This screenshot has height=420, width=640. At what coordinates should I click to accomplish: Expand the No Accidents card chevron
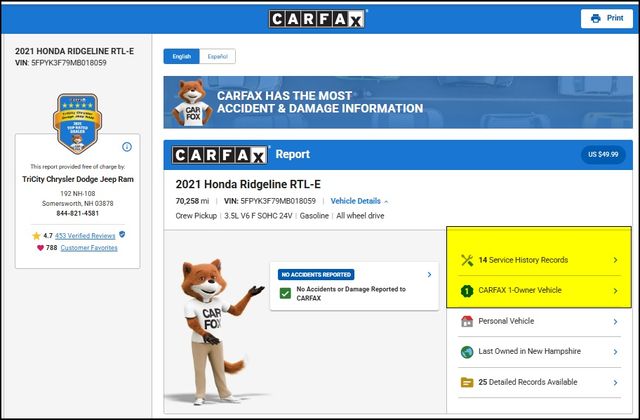[x=429, y=275]
